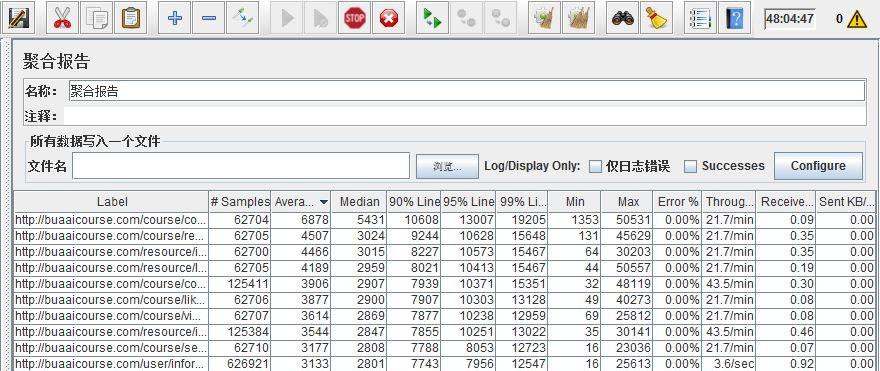Click the Reset Search yellow broom icon
The width and height of the screenshot is (880, 371).
click(656, 17)
